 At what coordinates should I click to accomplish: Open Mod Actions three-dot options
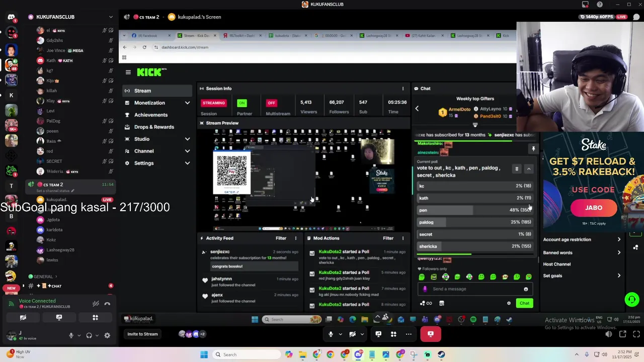(403, 238)
